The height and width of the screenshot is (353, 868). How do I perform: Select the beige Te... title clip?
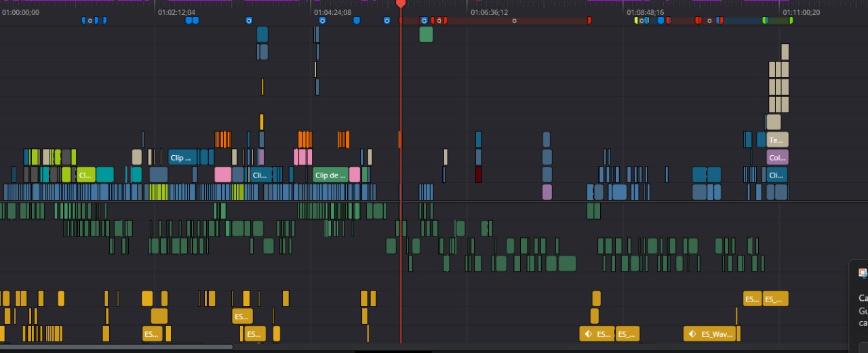[777, 140]
